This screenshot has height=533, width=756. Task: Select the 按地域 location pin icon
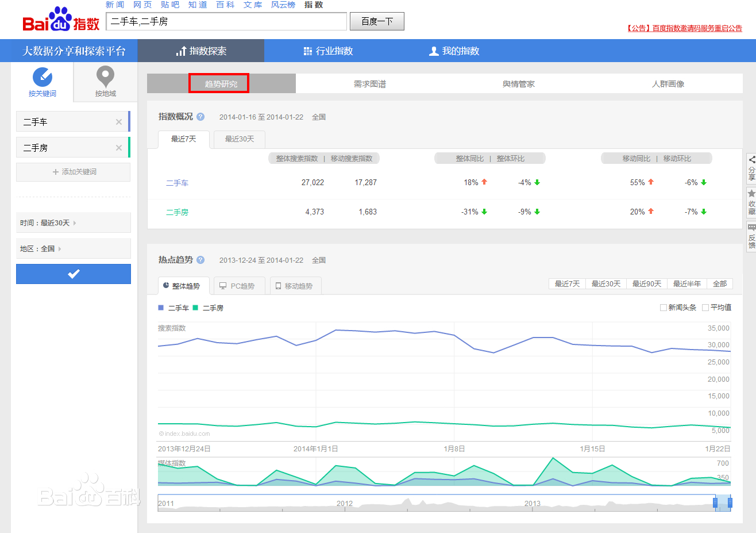tap(105, 76)
